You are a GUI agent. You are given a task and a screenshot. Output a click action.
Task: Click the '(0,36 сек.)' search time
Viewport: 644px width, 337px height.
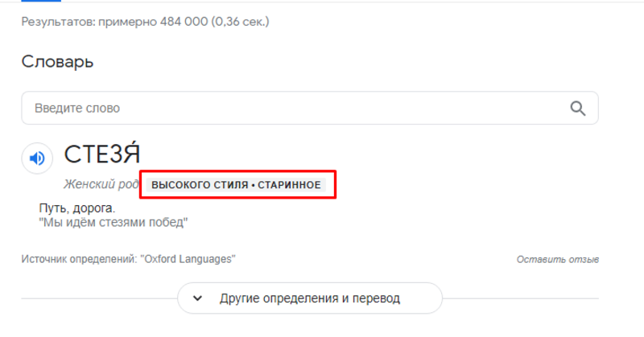coord(239,22)
